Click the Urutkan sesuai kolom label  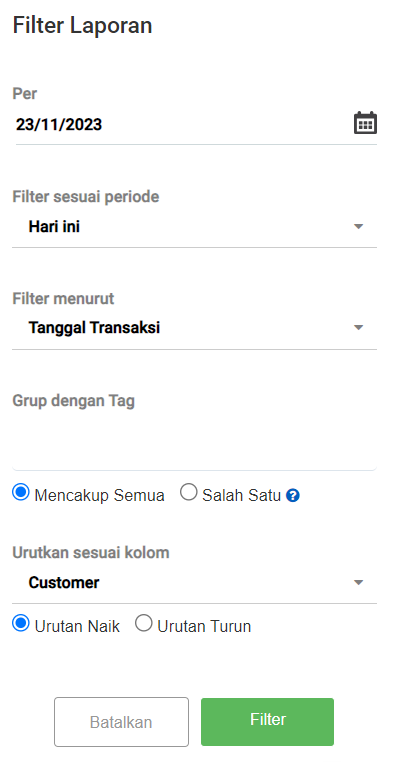click(x=91, y=553)
